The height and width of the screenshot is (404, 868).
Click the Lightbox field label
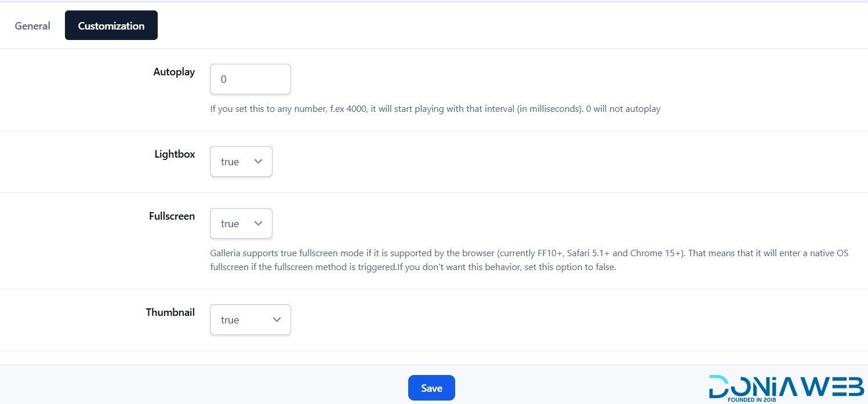175,154
